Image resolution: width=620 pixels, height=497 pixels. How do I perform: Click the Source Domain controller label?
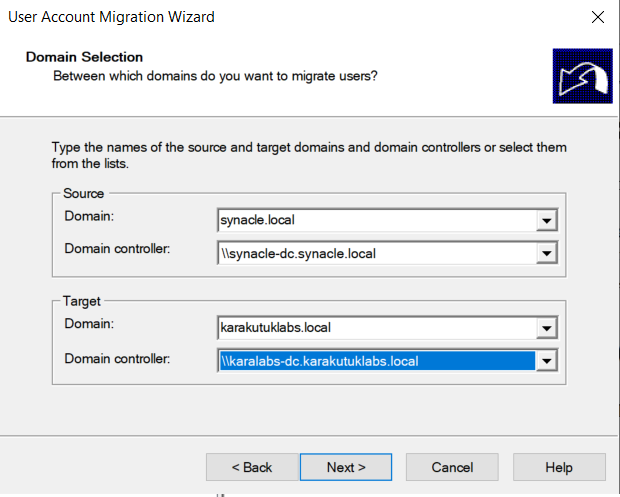click(117, 249)
